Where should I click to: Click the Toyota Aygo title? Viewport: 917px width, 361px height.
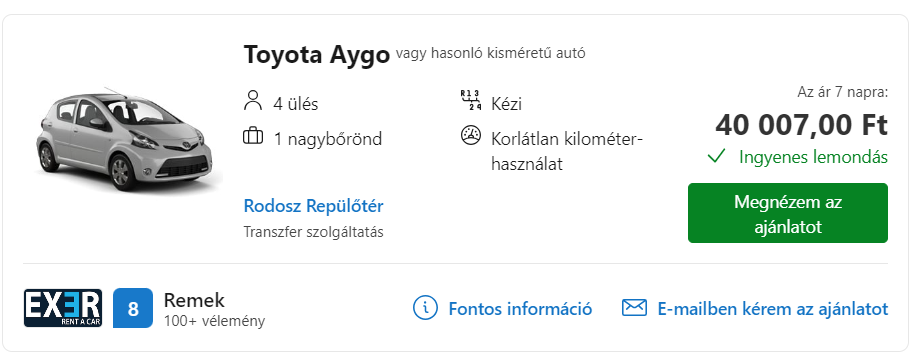coord(316,55)
